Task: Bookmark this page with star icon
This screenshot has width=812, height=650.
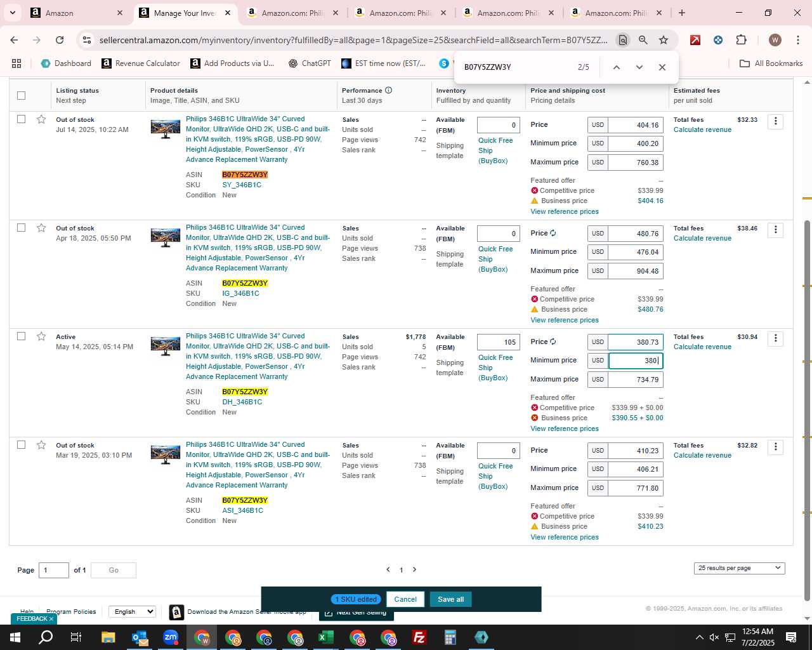Action: coord(664,40)
